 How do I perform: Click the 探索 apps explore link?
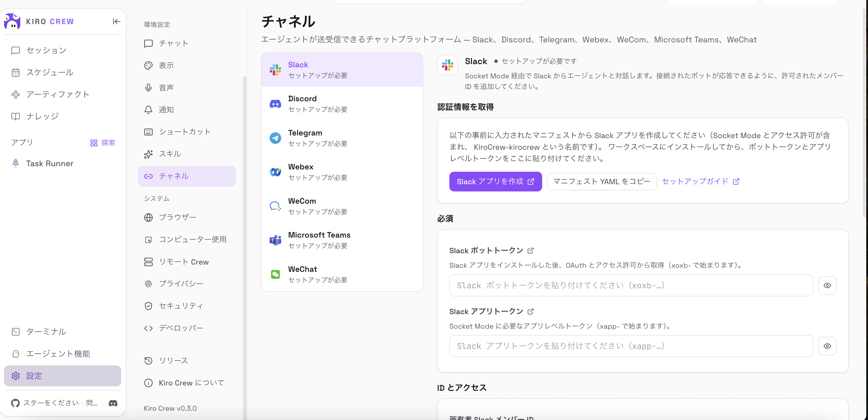tap(103, 143)
